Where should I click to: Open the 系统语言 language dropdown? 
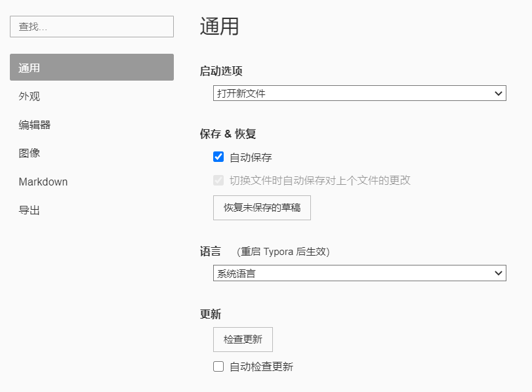coord(359,273)
